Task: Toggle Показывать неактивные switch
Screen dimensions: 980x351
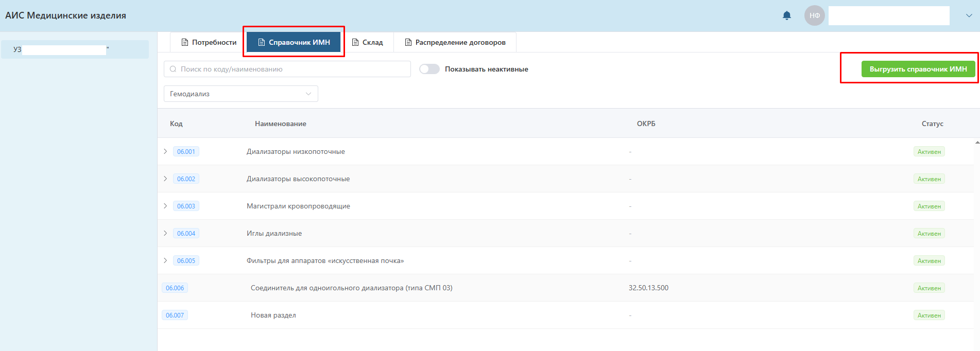Action: pyautogui.click(x=429, y=69)
